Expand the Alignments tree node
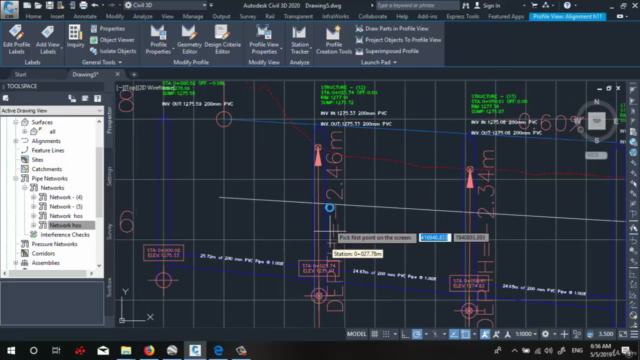The image size is (640, 360). [16, 141]
